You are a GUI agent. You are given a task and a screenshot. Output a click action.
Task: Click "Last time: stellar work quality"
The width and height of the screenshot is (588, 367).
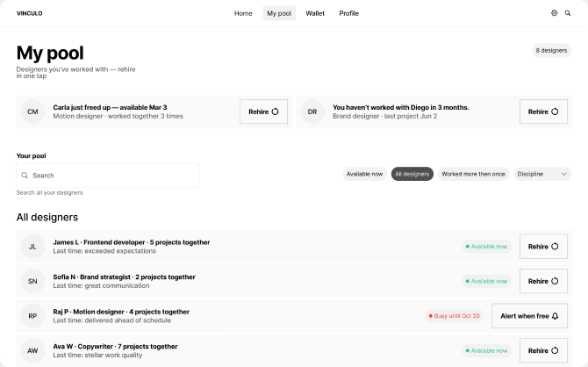[x=97, y=355]
